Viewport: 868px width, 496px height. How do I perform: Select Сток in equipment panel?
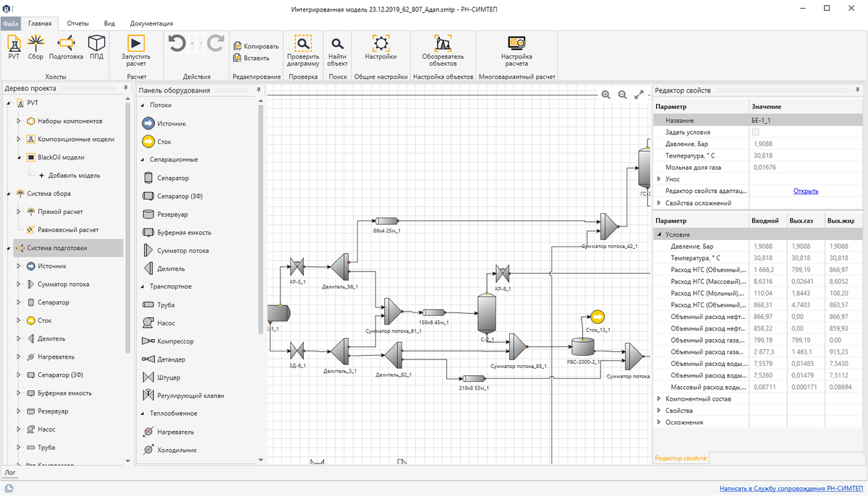click(x=157, y=142)
